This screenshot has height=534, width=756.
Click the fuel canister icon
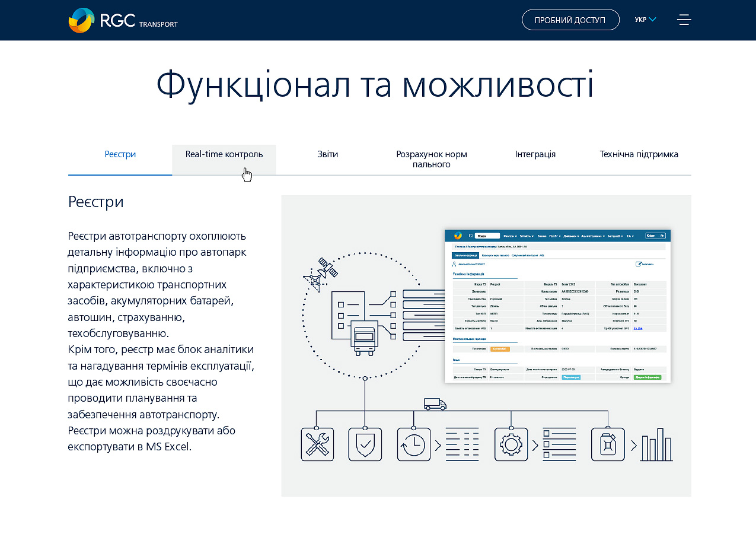pos(608,444)
